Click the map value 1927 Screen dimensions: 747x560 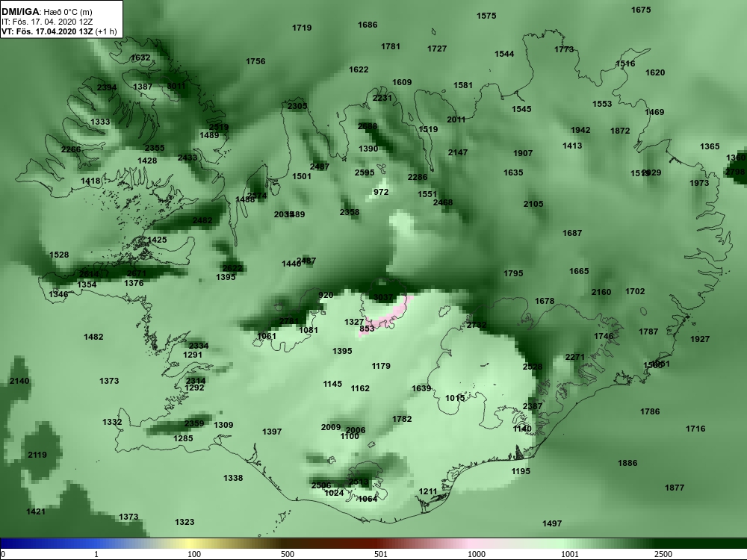700,339
